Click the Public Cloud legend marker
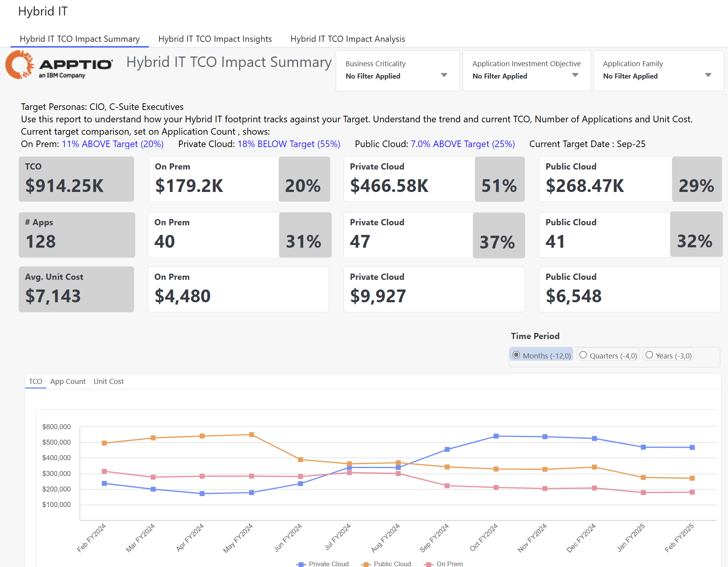Screen dimensions: 728x567 [x=366, y=564]
